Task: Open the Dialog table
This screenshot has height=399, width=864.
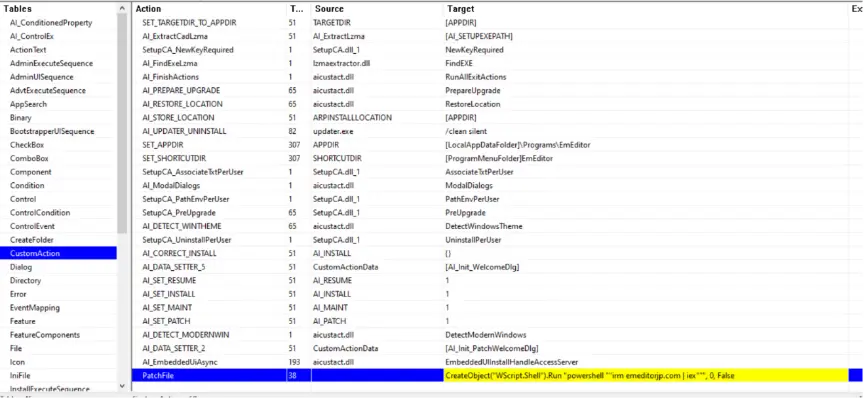Action: [x=21, y=267]
